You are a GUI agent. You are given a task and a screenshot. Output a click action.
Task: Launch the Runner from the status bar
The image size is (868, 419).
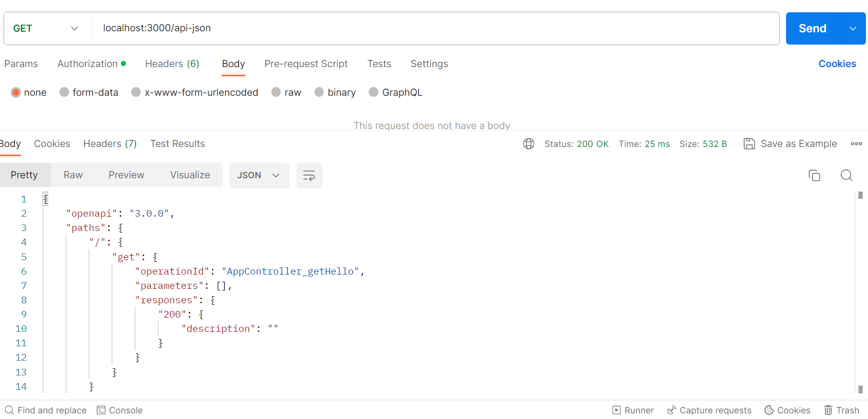[x=633, y=410]
